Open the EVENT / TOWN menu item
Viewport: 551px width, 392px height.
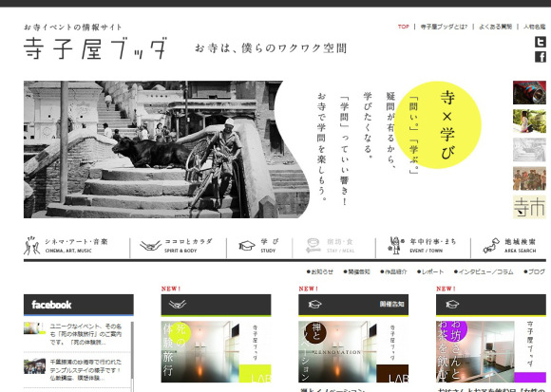pyautogui.click(x=422, y=246)
